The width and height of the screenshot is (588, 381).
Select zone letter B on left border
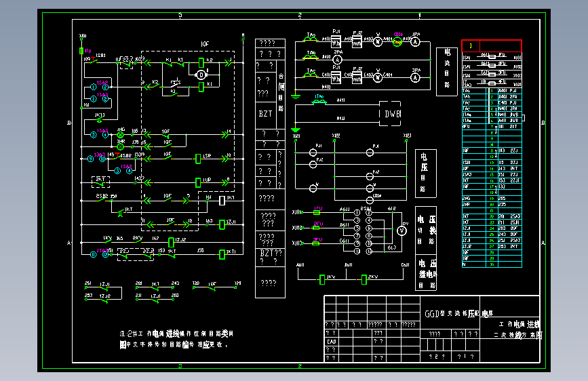(x=68, y=123)
